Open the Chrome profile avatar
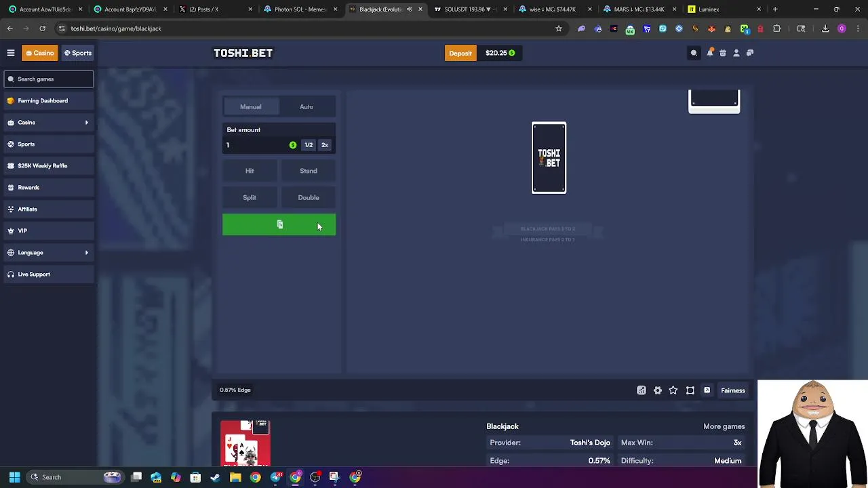The width and height of the screenshot is (868, 488). pos(842,28)
